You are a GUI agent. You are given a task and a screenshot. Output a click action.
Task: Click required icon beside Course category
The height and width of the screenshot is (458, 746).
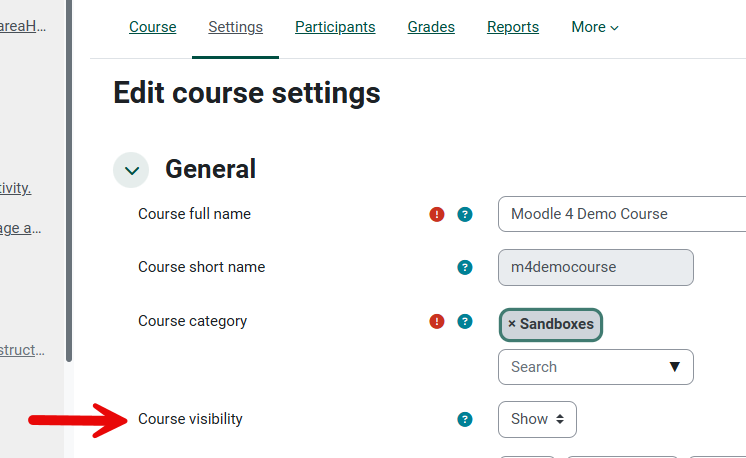tap(437, 321)
